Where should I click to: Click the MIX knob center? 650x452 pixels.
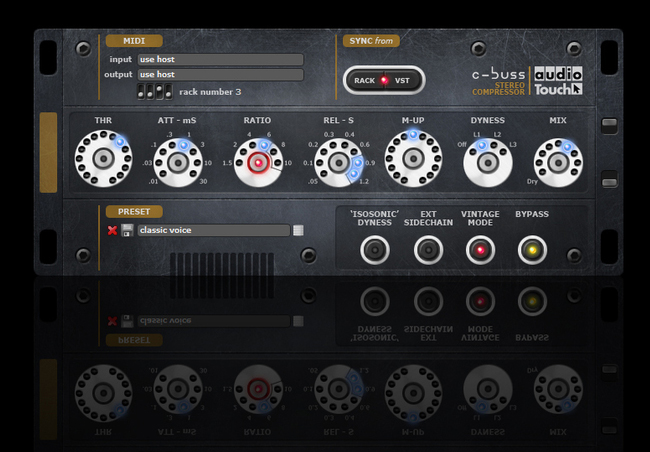tap(558, 163)
